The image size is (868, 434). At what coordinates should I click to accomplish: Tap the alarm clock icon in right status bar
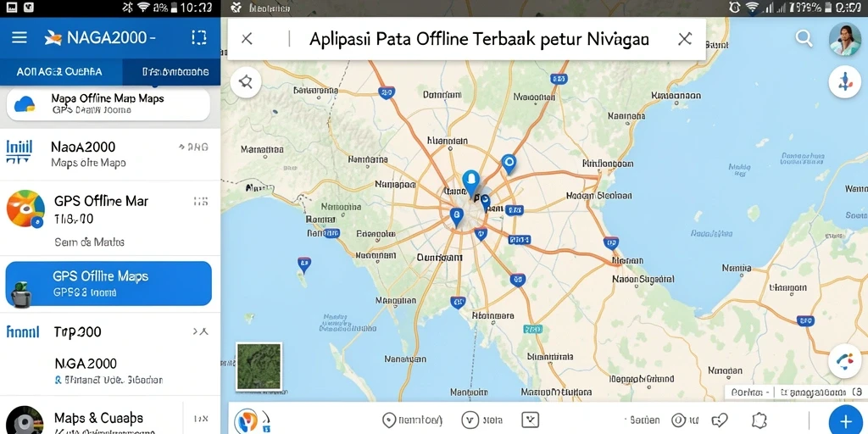735,7
